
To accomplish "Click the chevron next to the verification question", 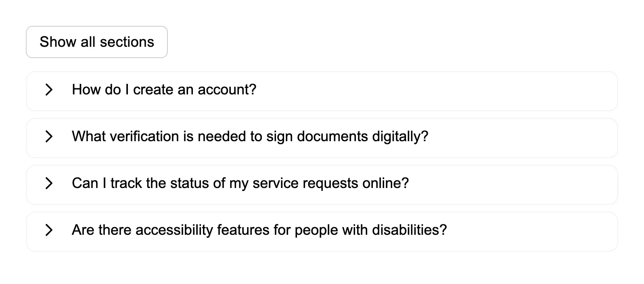I will coord(49,136).
